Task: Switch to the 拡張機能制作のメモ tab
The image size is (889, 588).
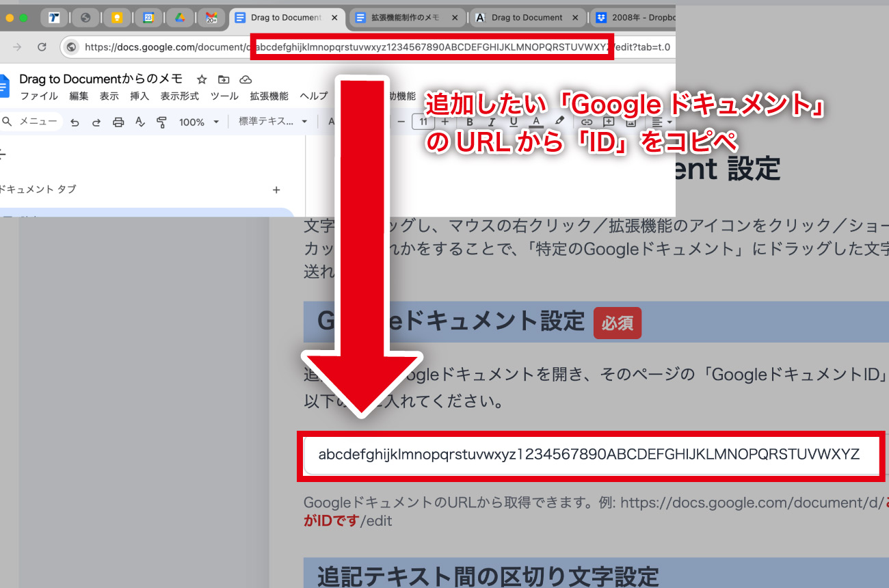Action: [x=408, y=18]
